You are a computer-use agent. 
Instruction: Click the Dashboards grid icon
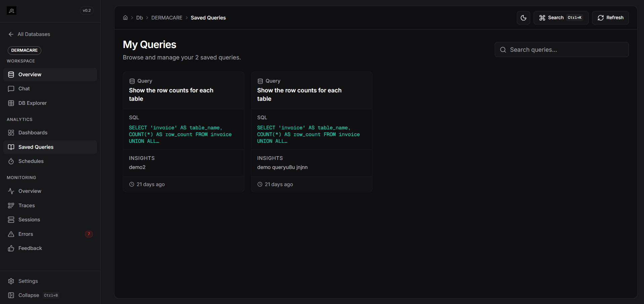[x=11, y=133]
